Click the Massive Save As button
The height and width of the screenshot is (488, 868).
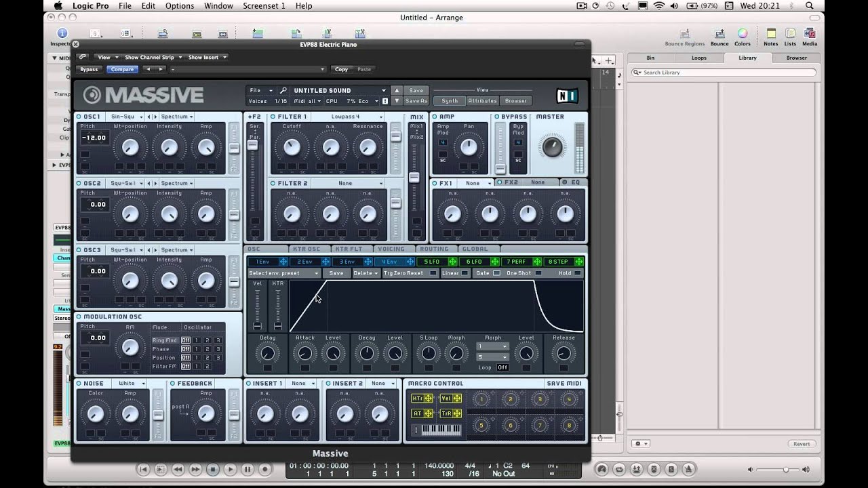pyautogui.click(x=416, y=100)
